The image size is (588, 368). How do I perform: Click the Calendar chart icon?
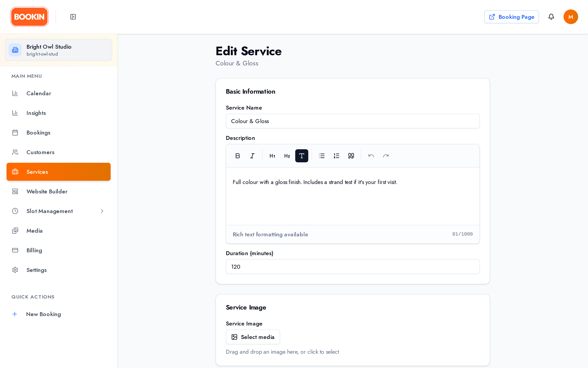pyautogui.click(x=15, y=93)
